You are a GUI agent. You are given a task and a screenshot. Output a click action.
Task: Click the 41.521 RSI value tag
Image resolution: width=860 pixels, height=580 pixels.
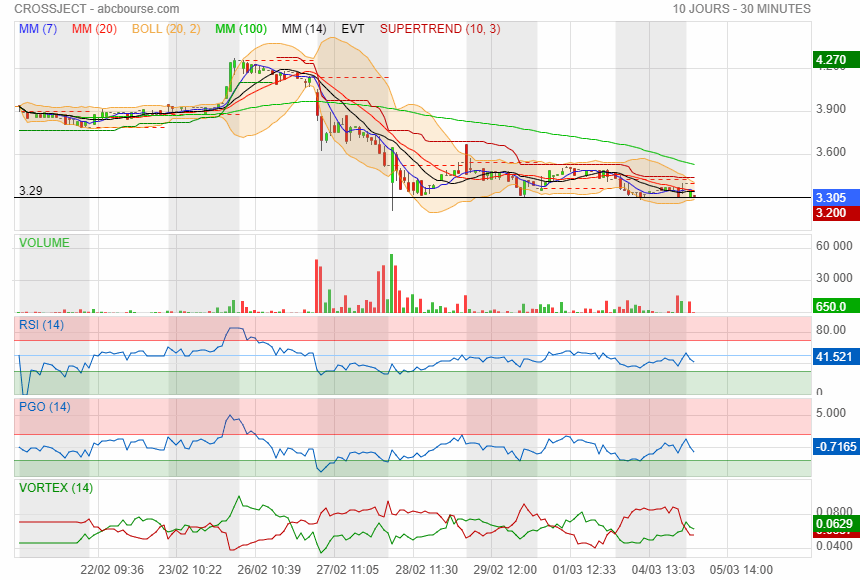pos(836,357)
